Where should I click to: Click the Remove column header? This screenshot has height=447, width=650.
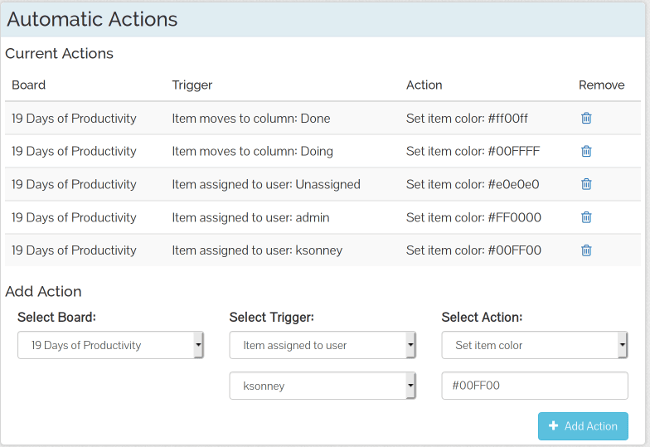click(x=601, y=85)
